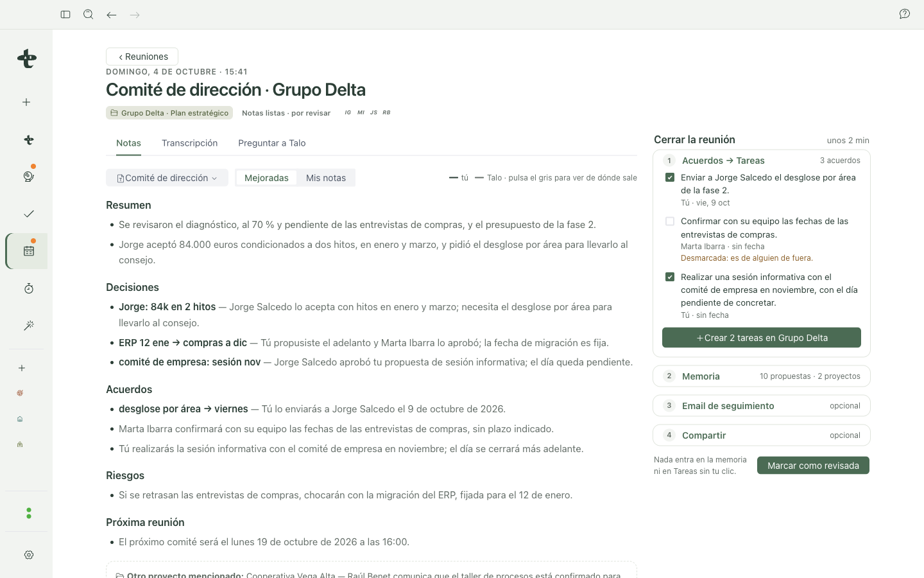This screenshot has height=578, width=924.
Task: Click the RB attendee initials
Action: (386, 113)
